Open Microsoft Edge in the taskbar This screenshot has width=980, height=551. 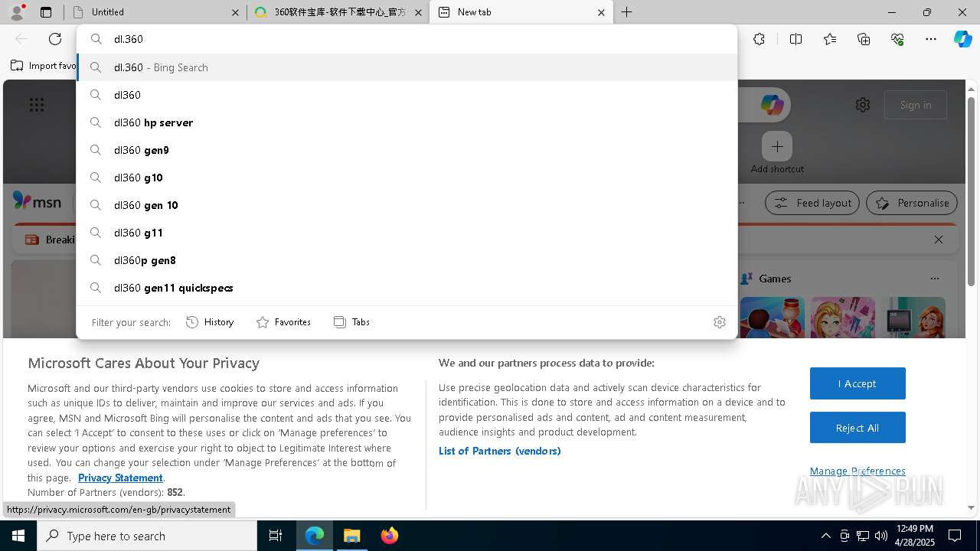315,536
